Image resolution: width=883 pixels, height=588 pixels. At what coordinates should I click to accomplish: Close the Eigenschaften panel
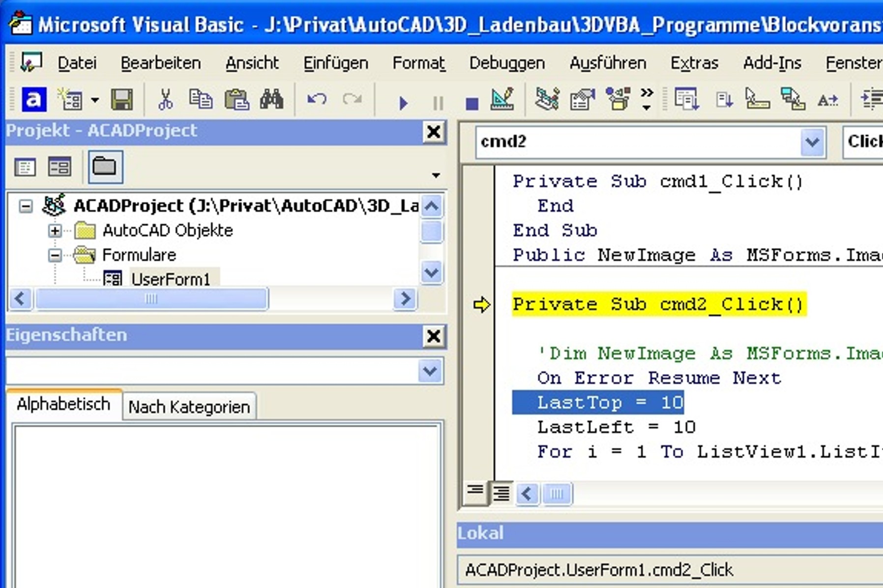point(433,336)
